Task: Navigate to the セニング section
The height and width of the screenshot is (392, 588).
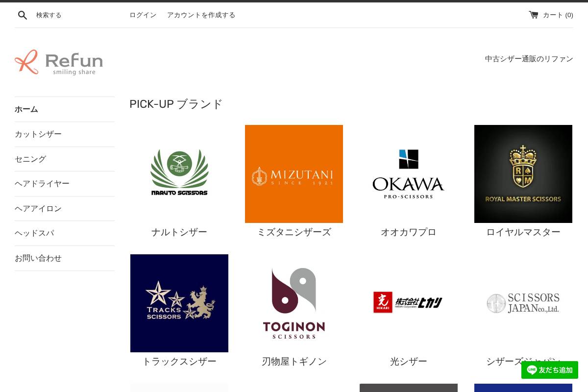Action: [x=30, y=159]
